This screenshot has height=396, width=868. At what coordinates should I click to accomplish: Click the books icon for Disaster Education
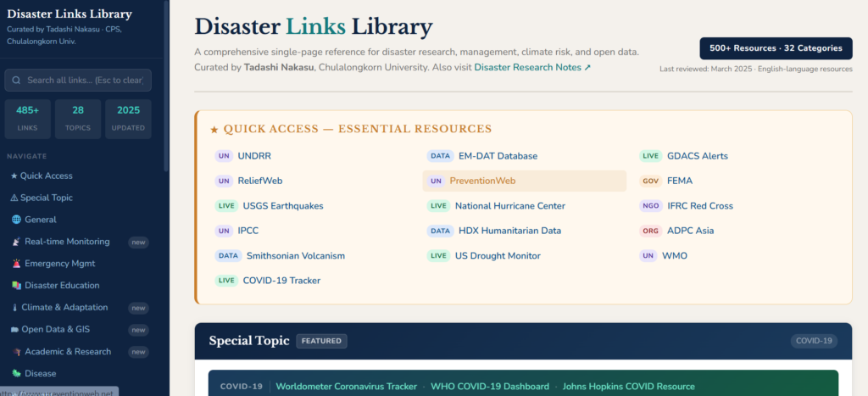tap(16, 286)
